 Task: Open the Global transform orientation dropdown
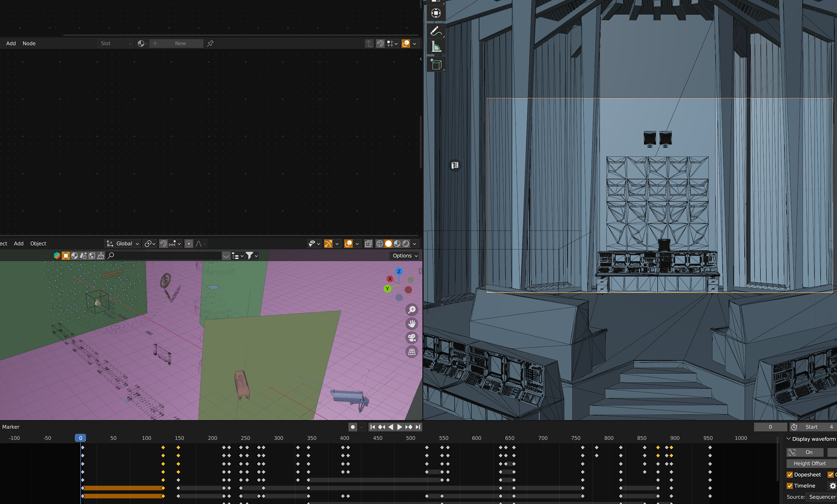pos(124,244)
